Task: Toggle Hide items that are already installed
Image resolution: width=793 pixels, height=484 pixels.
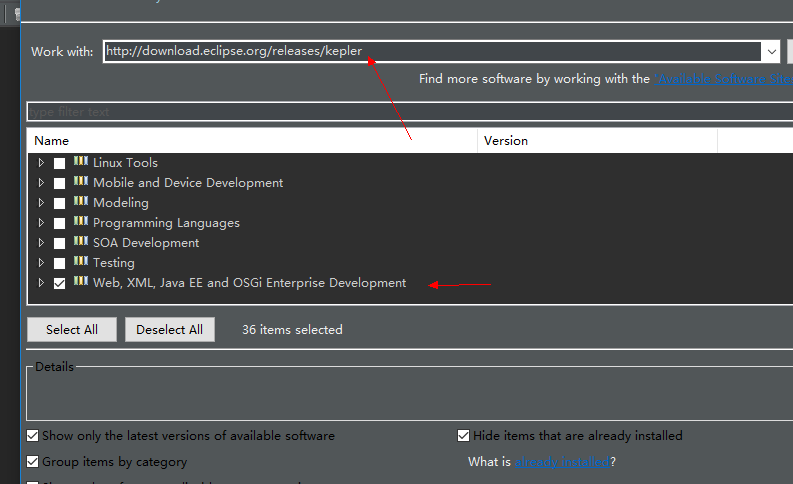Action: [463, 435]
